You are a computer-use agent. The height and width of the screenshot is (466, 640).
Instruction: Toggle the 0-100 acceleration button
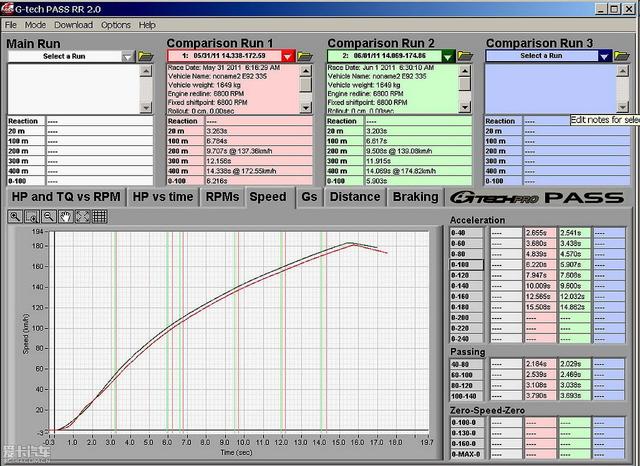coord(466,265)
